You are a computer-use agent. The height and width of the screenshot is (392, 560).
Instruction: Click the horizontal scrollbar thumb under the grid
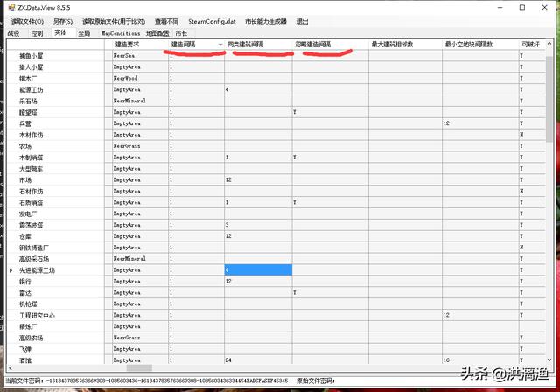(x=140, y=368)
